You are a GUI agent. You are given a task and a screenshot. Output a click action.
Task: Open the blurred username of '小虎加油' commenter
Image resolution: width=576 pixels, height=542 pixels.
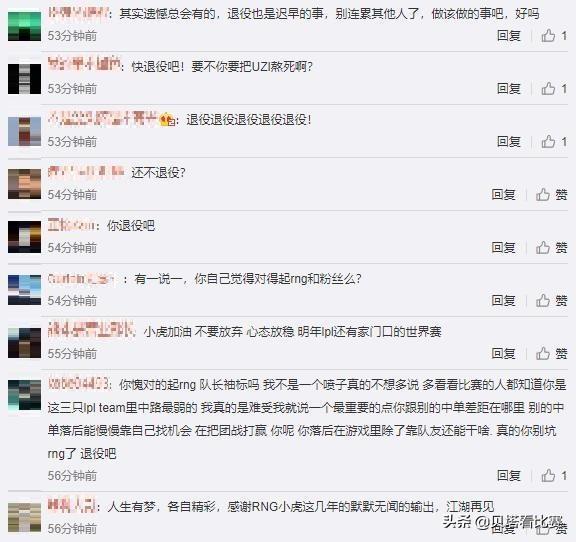[x=91, y=330]
